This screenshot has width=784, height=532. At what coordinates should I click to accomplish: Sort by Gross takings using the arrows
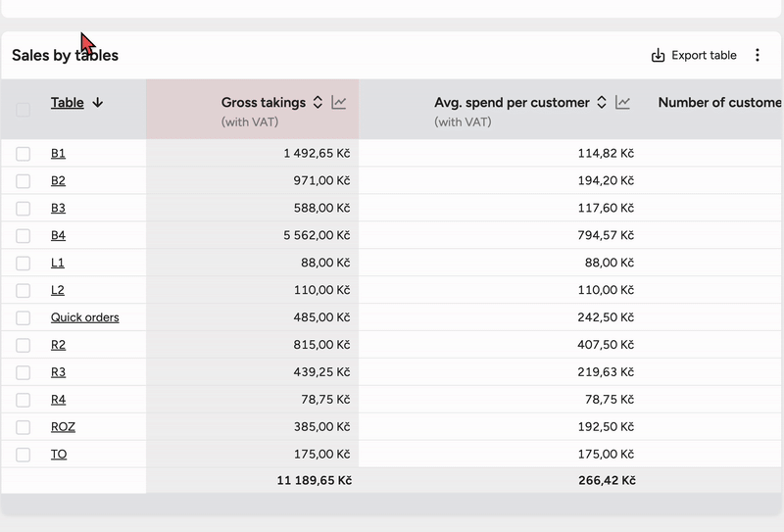[318, 103]
